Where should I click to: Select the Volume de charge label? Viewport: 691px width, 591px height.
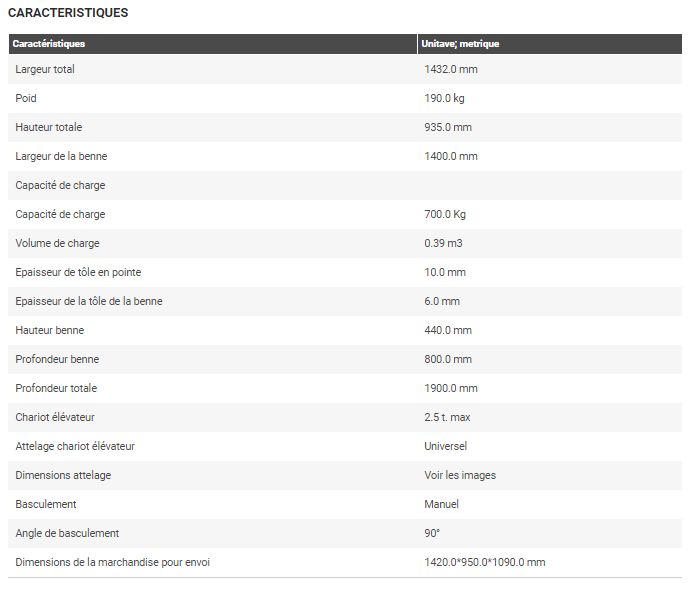pos(57,243)
